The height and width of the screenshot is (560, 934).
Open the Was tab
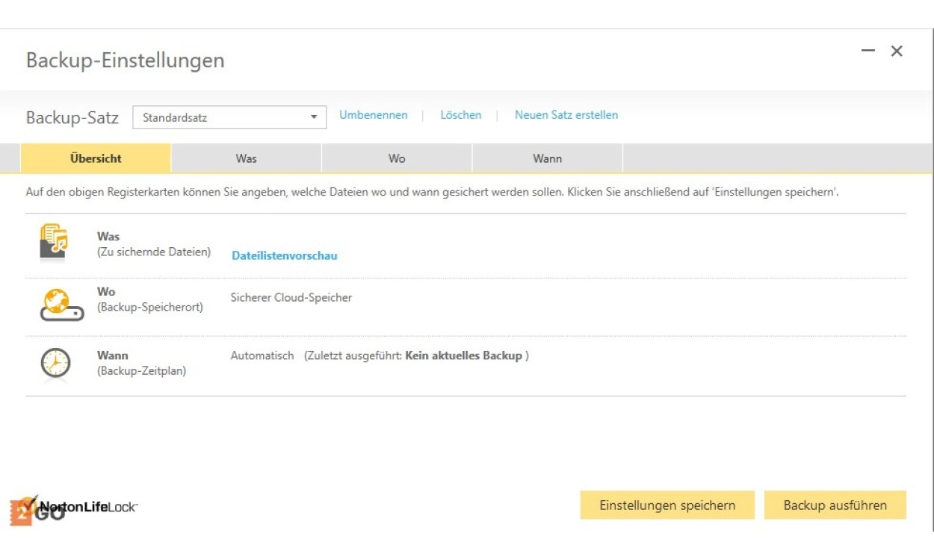pos(246,158)
